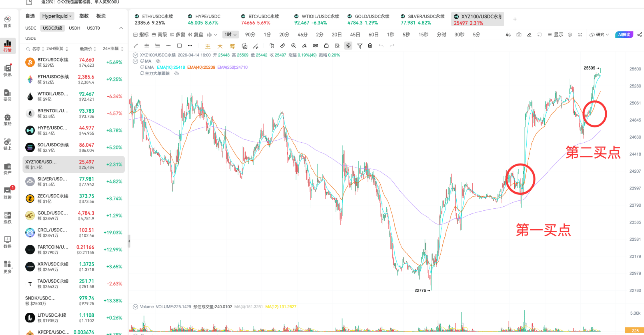Image resolution: width=644 pixels, height=335 pixels.
Task: Toggle the drawing lock padlock icon
Action: pyautogui.click(x=326, y=46)
